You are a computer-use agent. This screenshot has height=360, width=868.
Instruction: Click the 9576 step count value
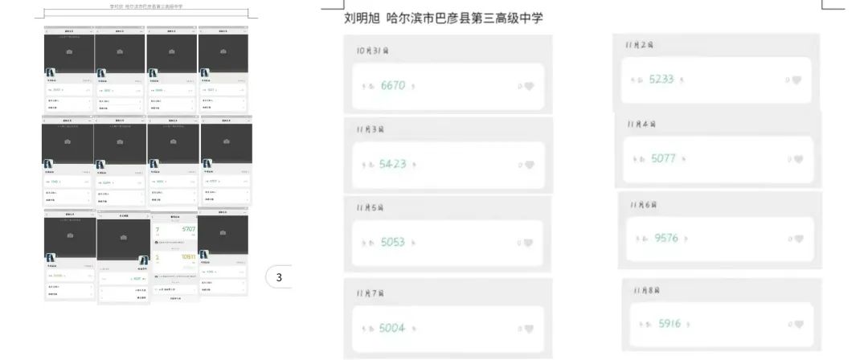tap(666, 238)
